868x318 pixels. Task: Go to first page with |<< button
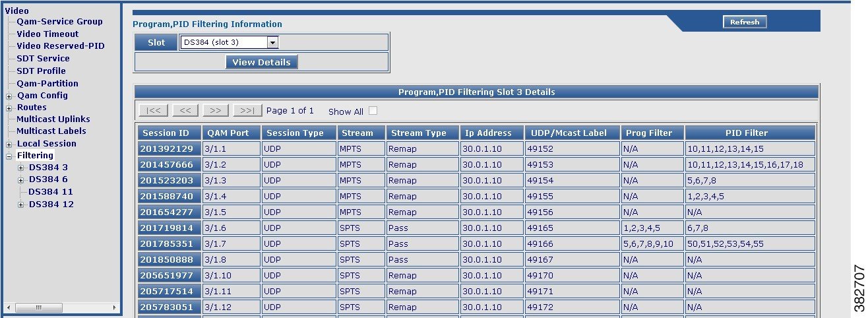coord(153,110)
